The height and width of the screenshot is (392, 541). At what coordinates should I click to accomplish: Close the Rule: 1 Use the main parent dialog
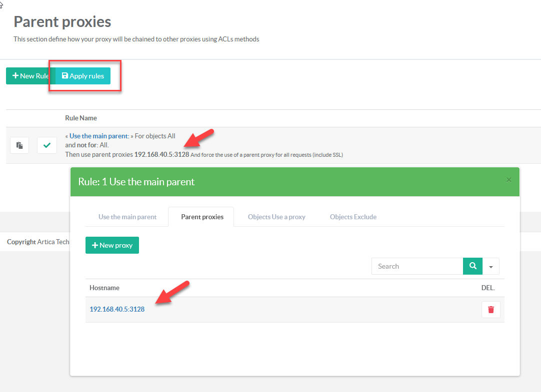509,180
